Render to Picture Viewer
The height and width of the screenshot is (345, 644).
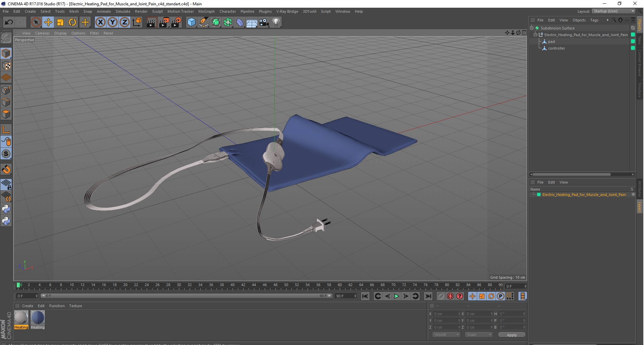[x=164, y=22]
